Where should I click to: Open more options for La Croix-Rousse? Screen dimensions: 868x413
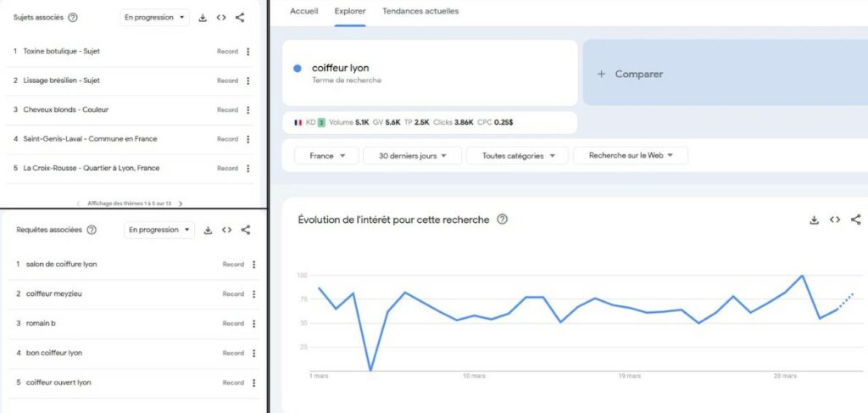point(248,168)
